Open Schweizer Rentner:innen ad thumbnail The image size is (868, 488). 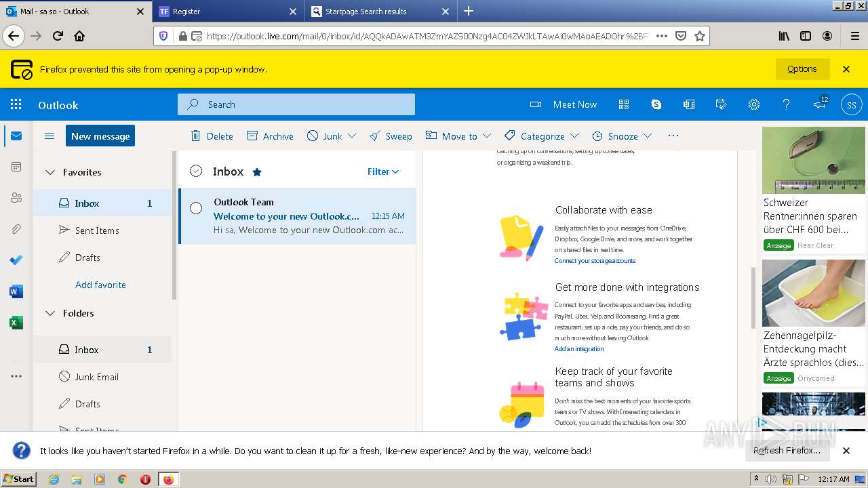click(x=814, y=160)
